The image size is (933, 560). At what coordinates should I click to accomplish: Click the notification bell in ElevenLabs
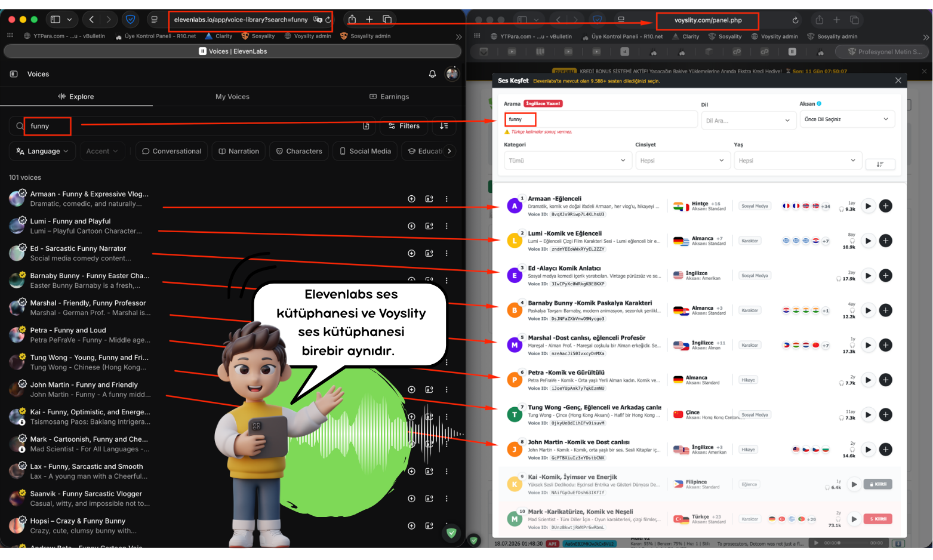tap(432, 74)
